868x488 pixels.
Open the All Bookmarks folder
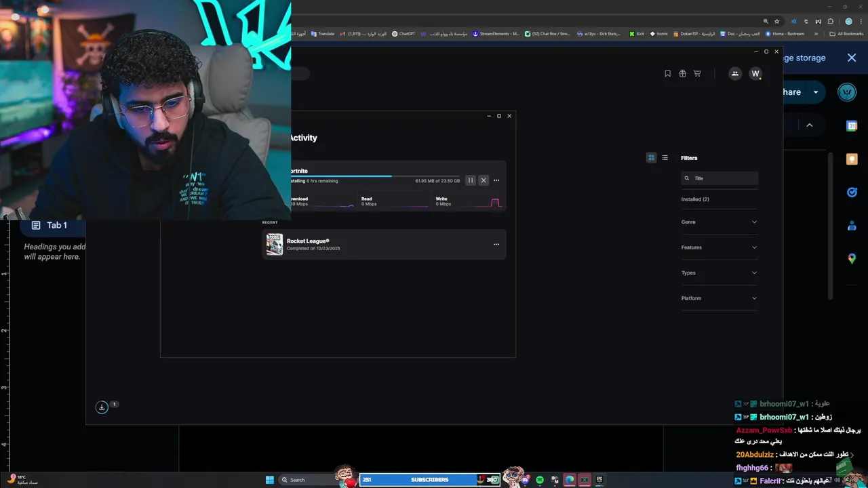[847, 33]
